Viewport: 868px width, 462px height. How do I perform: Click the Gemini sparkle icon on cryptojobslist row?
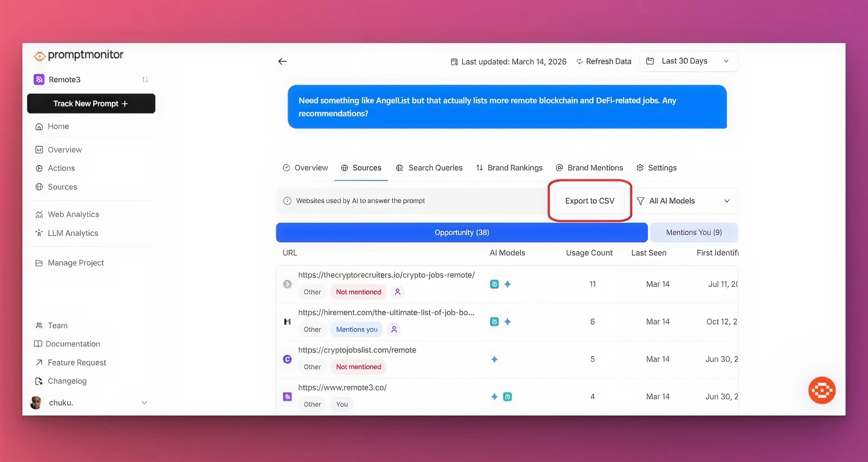click(494, 360)
